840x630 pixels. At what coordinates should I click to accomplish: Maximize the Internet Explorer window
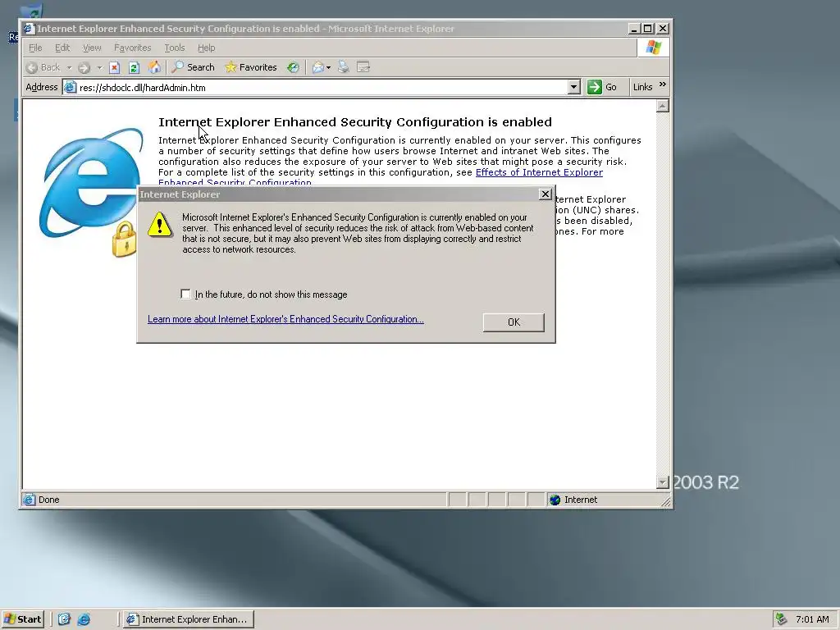[x=648, y=29]
